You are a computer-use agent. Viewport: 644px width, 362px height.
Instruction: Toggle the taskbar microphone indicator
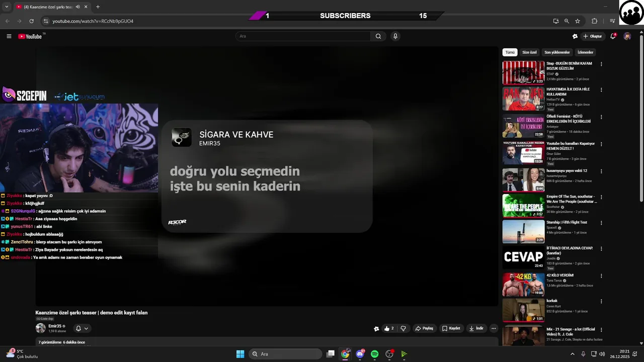[583, 354]
